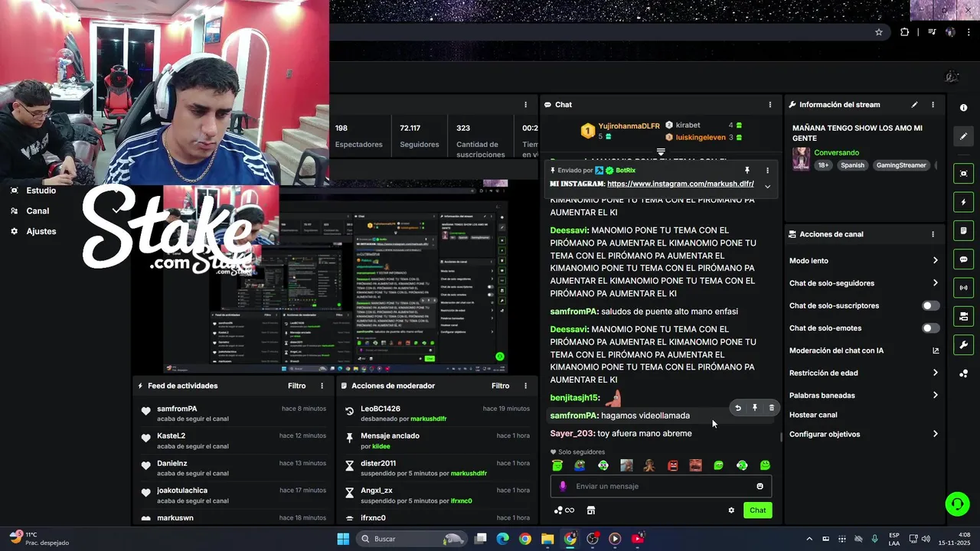
Task: Click the microphone icon in message box
Action: tap(563, 486)
